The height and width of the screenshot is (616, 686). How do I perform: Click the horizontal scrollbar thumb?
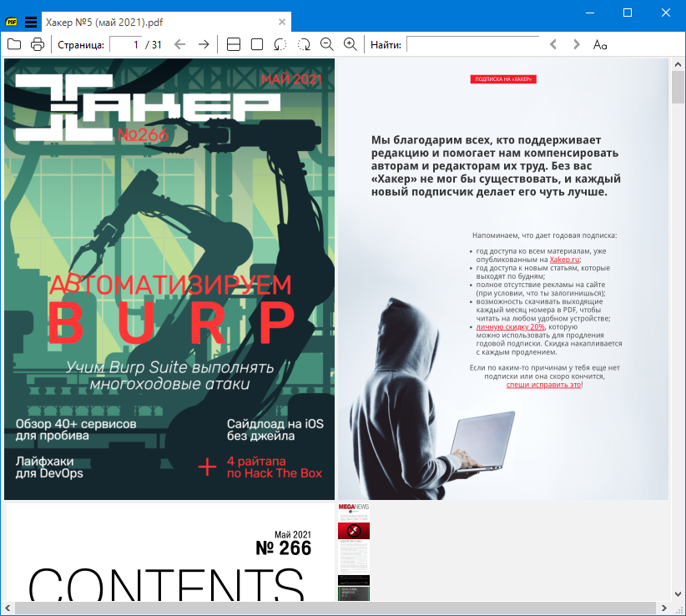tap(335, 608)
